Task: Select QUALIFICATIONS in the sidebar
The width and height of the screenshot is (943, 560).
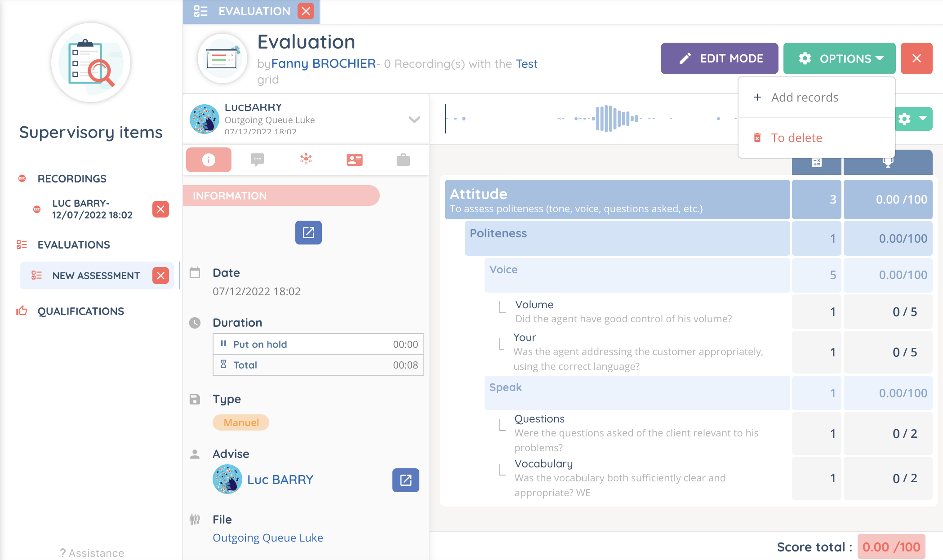Action: (x=81, y=311)
